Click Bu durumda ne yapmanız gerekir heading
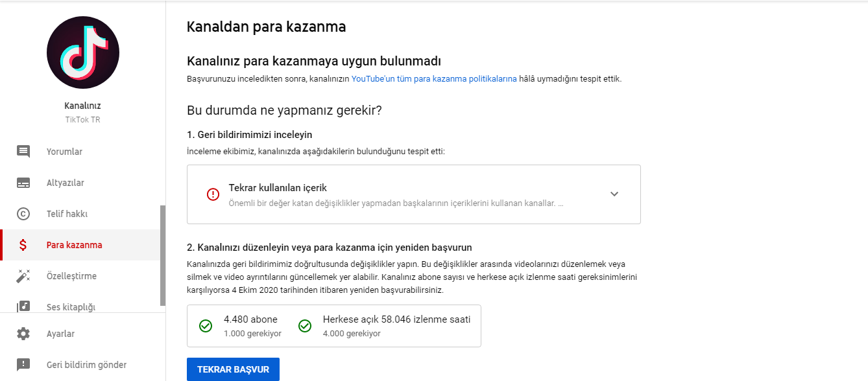Image resolution: width=868 pixels, height=381 pixels. click(x=284, y=110)
